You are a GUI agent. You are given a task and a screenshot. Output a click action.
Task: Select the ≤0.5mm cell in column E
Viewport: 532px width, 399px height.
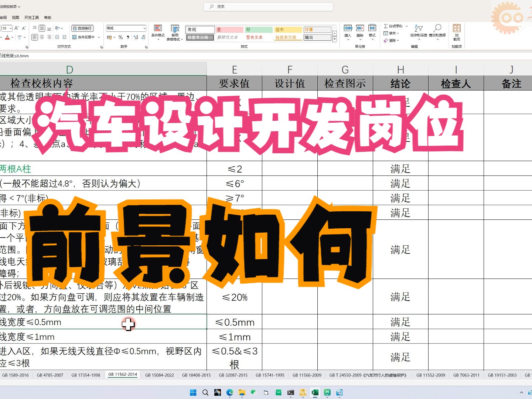click(234, 322)
